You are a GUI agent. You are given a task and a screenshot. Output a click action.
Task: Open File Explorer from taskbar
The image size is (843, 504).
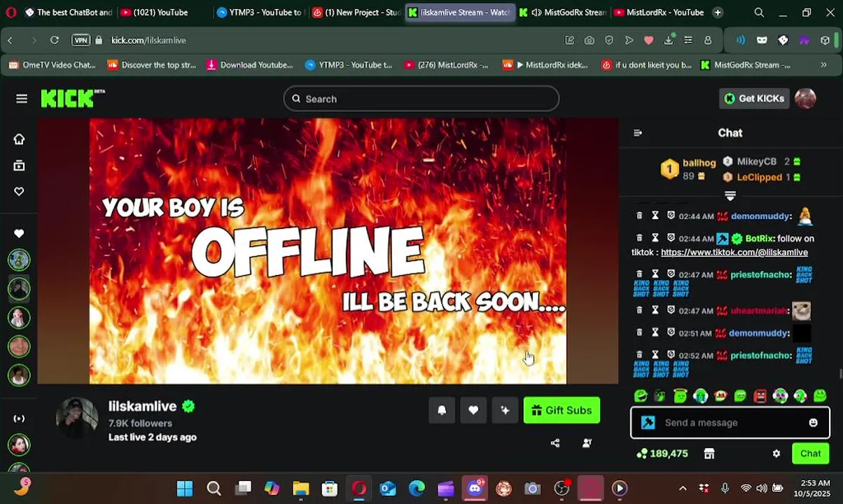(x=300, y=489)
